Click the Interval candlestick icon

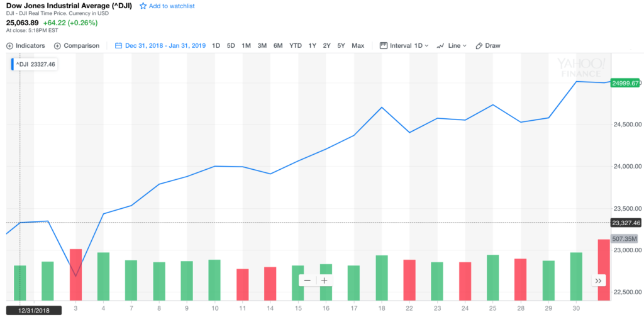[x=384, y=45]
